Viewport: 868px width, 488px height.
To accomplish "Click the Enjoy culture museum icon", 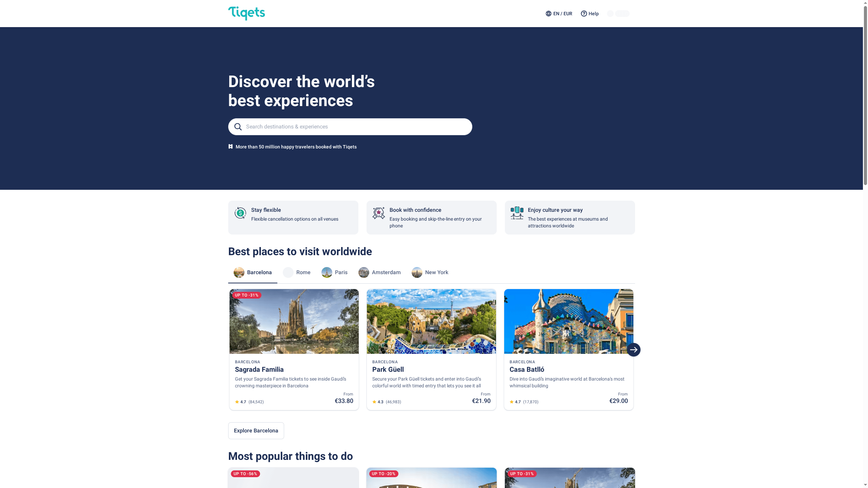I will [x=517, y=213].
